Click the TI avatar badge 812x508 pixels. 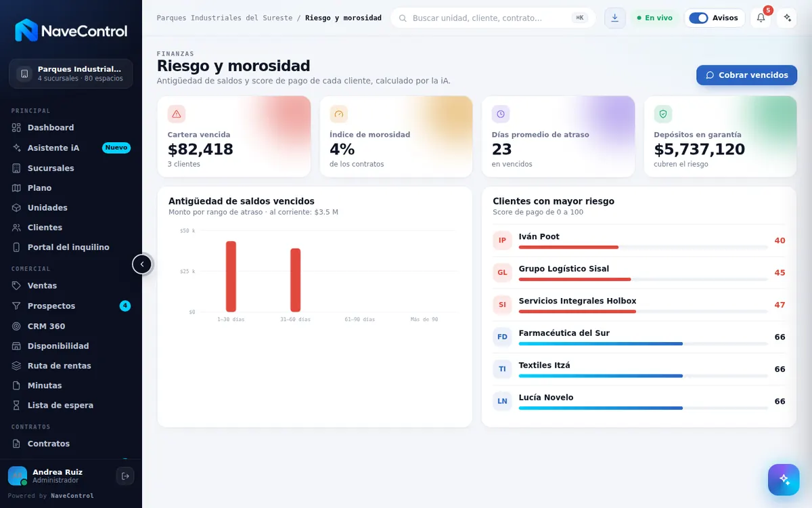pos(502,369)
